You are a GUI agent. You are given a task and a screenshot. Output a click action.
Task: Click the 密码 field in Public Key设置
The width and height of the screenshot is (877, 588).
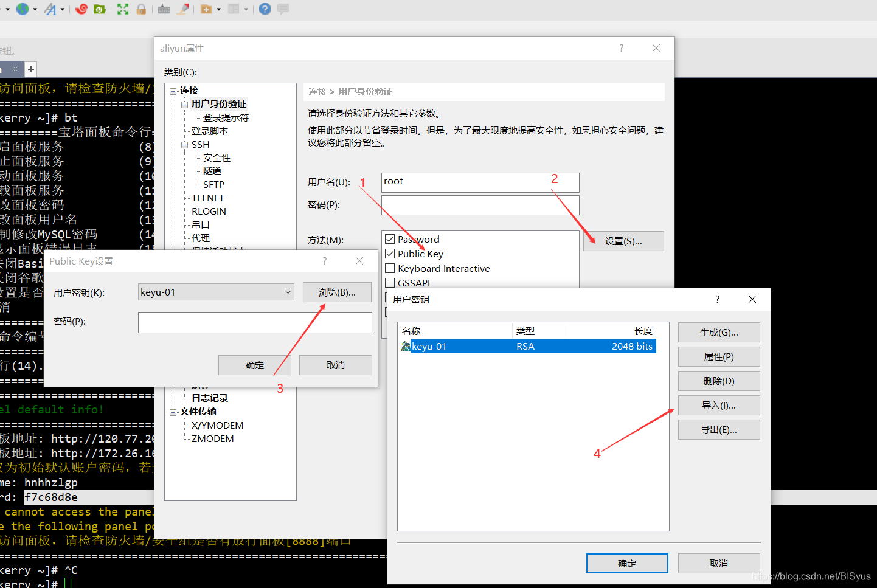point(255,322)
